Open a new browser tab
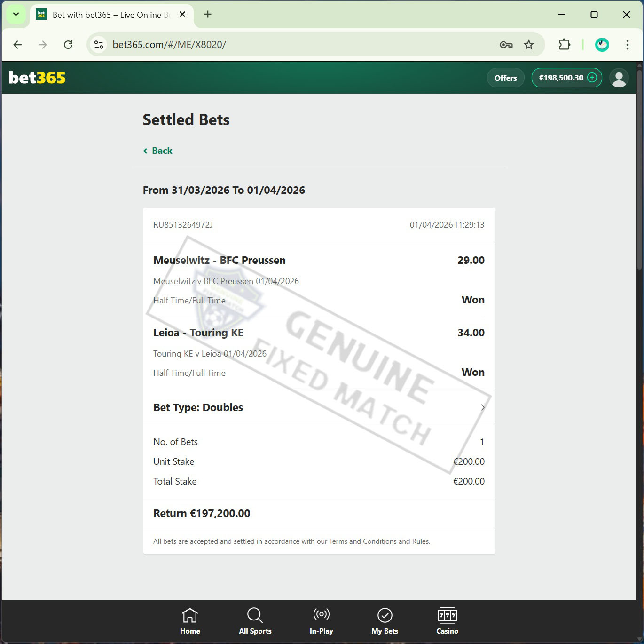The width and height of the screenshot is (644, 644). (208, 15)
